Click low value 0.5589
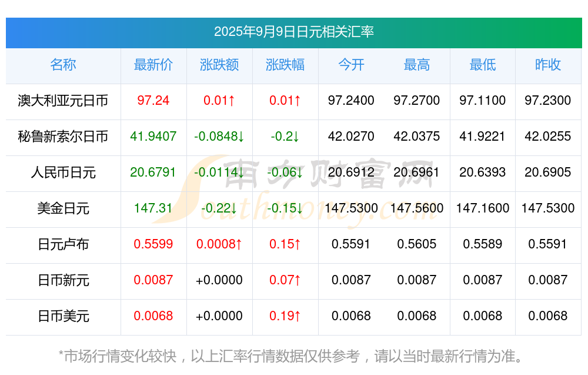The height and width of the screenshot is (375, 588). 483,244
